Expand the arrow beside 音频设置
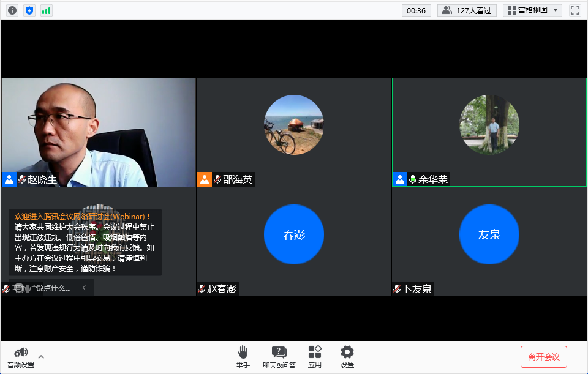588x374 pixels. point(41,356)
